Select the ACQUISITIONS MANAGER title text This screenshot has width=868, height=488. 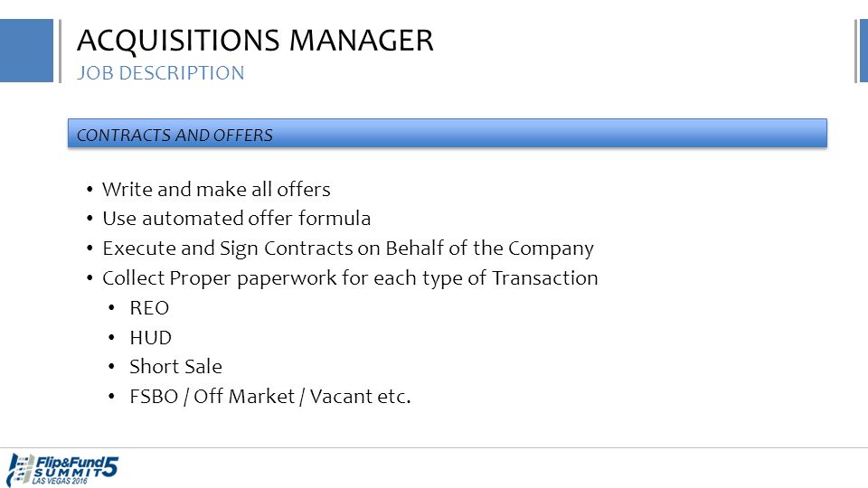coord(255,41)
